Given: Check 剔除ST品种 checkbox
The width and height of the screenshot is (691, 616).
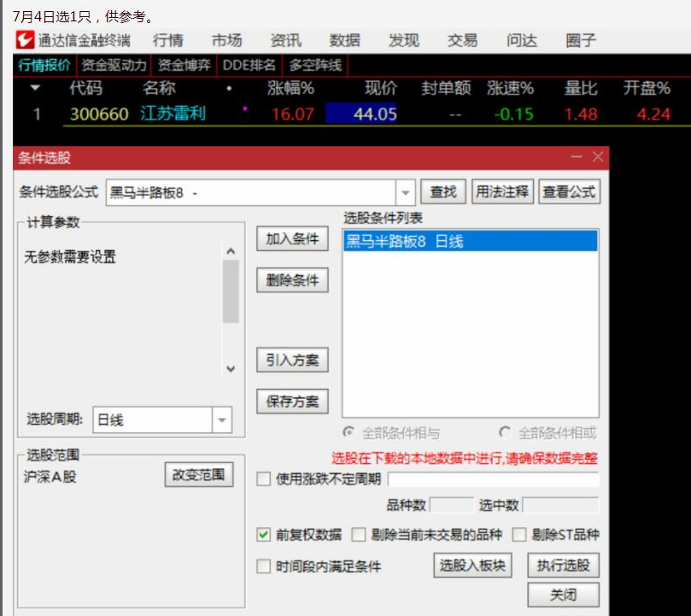Looking at the screenshot, I should tap(519, 535).
